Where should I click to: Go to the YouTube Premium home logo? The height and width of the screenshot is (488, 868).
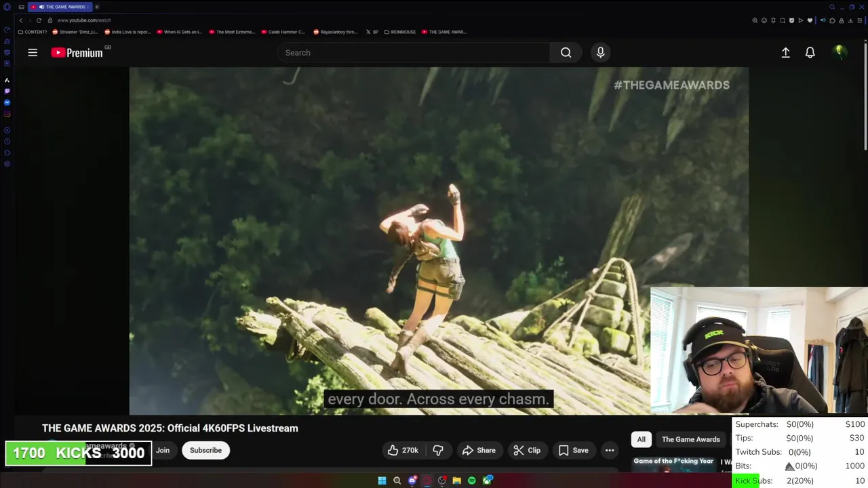point(77,52)
